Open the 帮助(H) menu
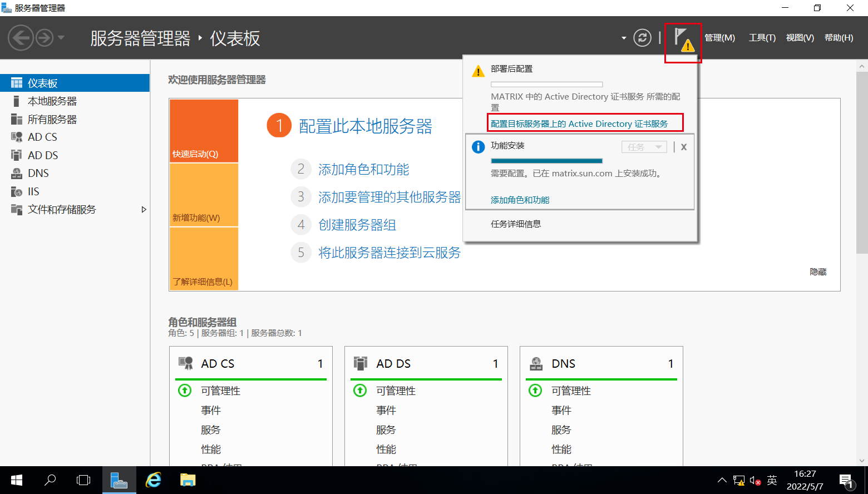 (x=839, y=38)
